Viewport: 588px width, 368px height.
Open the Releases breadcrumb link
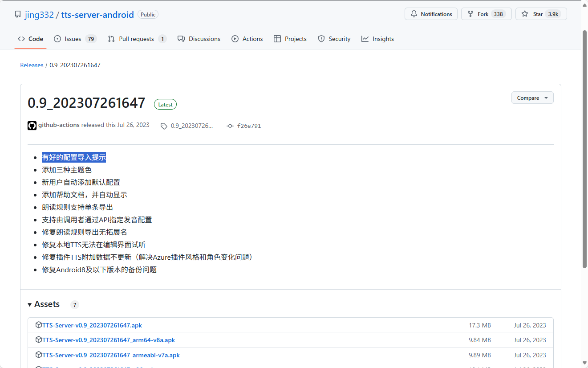point(32,65)
